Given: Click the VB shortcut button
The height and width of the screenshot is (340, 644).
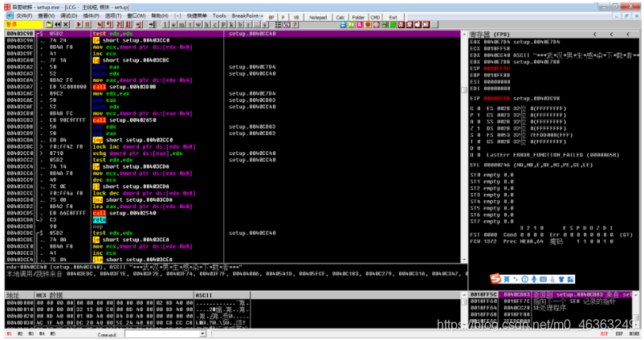Looking at the screenshot, I should coord(296,17).
